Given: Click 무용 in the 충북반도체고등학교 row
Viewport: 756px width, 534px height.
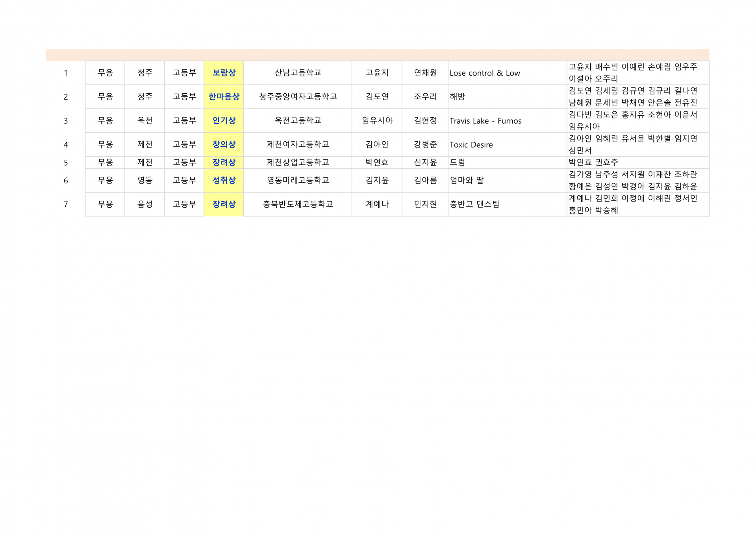Looking at the screenshot, I should (105, 204).
